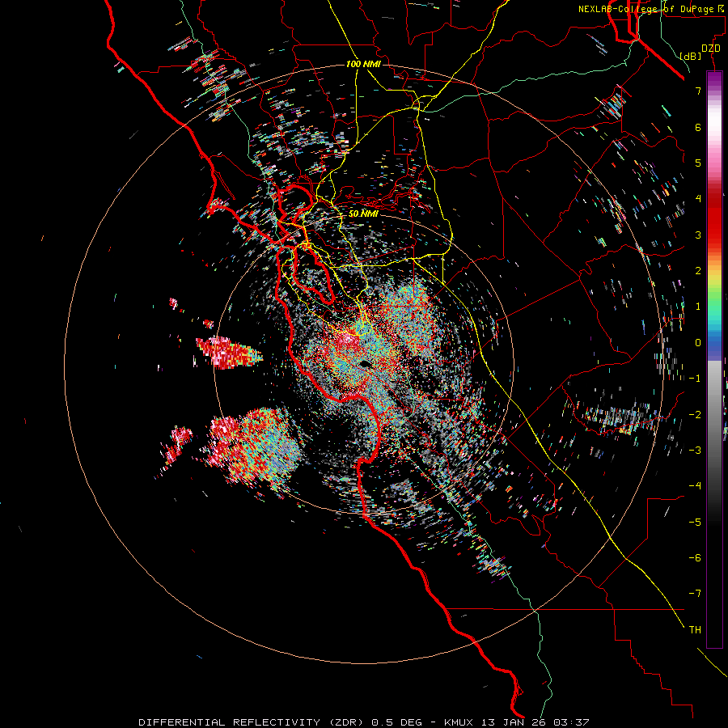Click the "-2" value on the color scale
The height and width of the screenshot is (728, 728).
pos(695,415)
